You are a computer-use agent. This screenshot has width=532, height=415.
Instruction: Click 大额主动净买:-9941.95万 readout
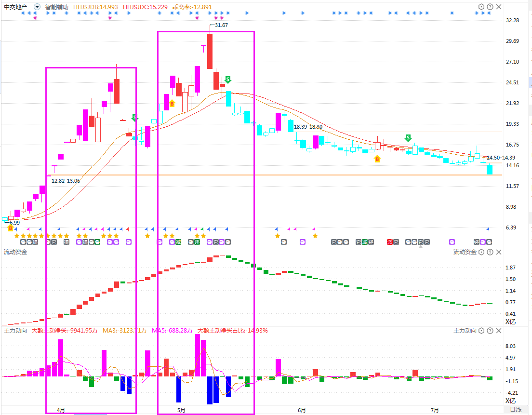[65, 331]
